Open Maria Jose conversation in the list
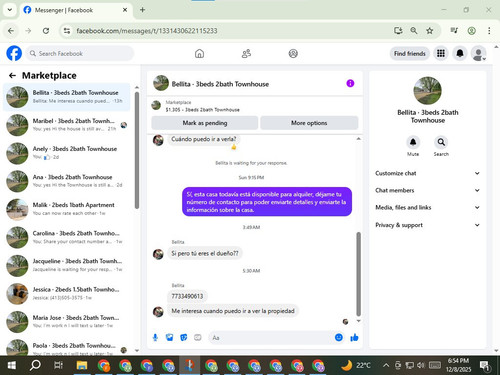Viewport: 500px width, 375px height. click(x=66, y=322)
